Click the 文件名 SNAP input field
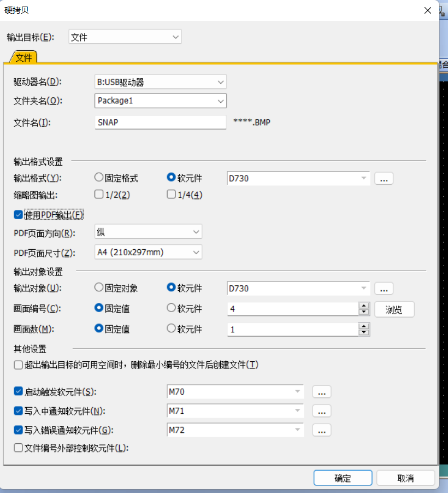 click(x=160, y=122)
